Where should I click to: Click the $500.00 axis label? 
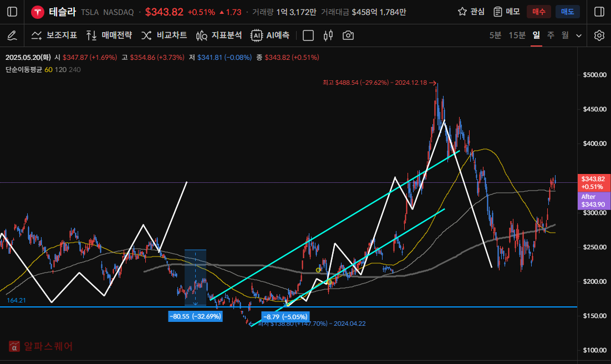tap(594, 75)
